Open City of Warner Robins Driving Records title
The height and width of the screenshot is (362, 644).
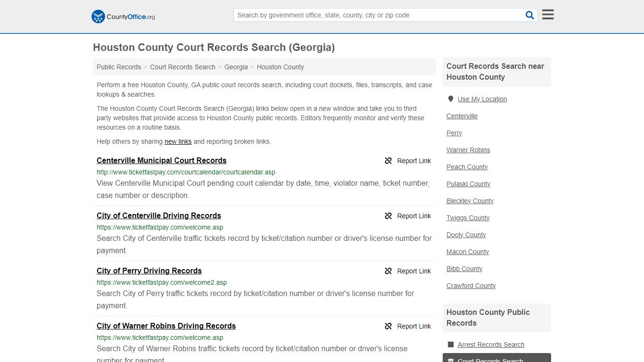point(166,326)
